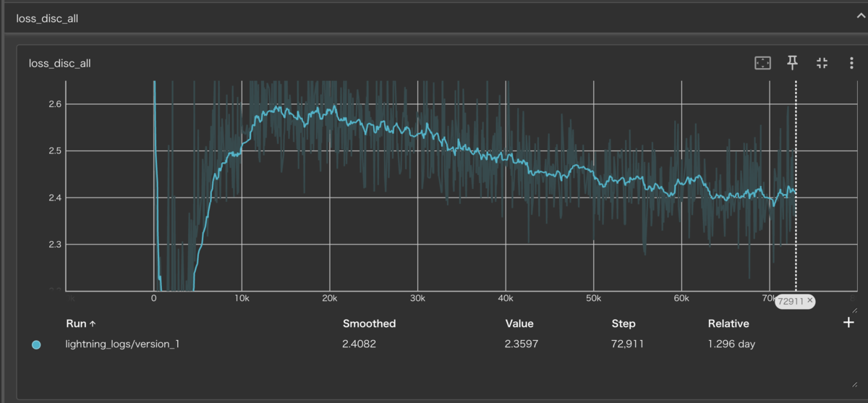Click the Relative column header
Screen dimensions: 868x403
(x=728, y=323)
